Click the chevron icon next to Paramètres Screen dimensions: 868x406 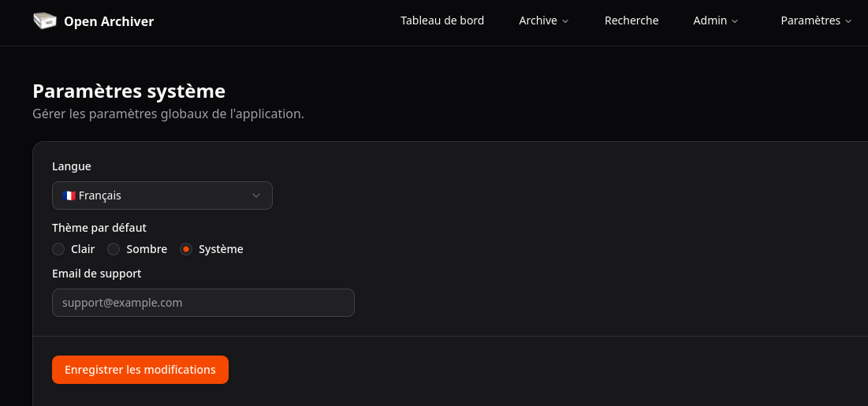pos(848,21)
